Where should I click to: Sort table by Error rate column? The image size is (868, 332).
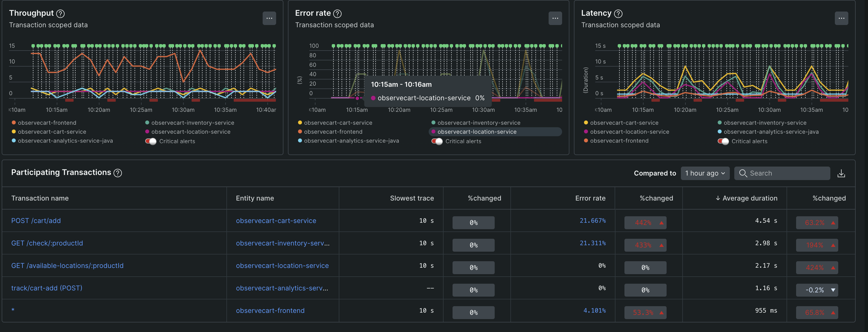point(590,198)
